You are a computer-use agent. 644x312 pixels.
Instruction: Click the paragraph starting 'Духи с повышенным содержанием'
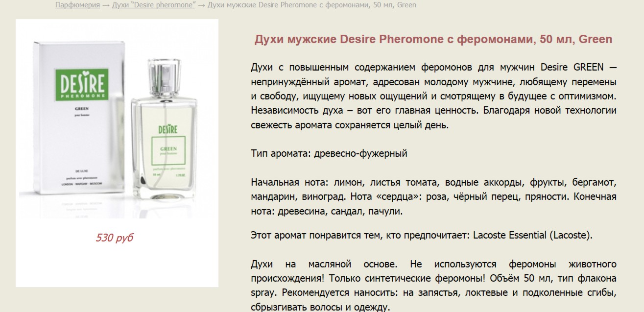(x=433, y=96)
